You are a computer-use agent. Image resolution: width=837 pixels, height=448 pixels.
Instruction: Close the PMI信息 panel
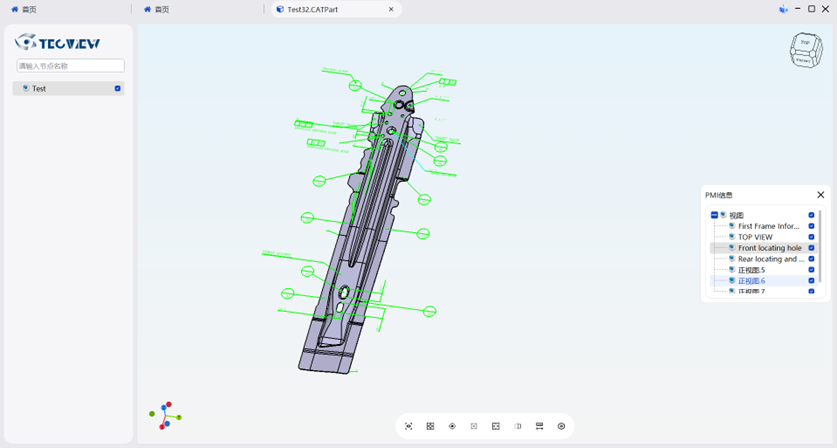820,195
